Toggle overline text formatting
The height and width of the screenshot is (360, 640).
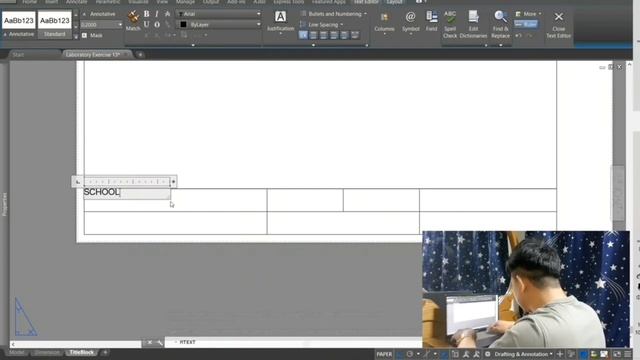157,24
